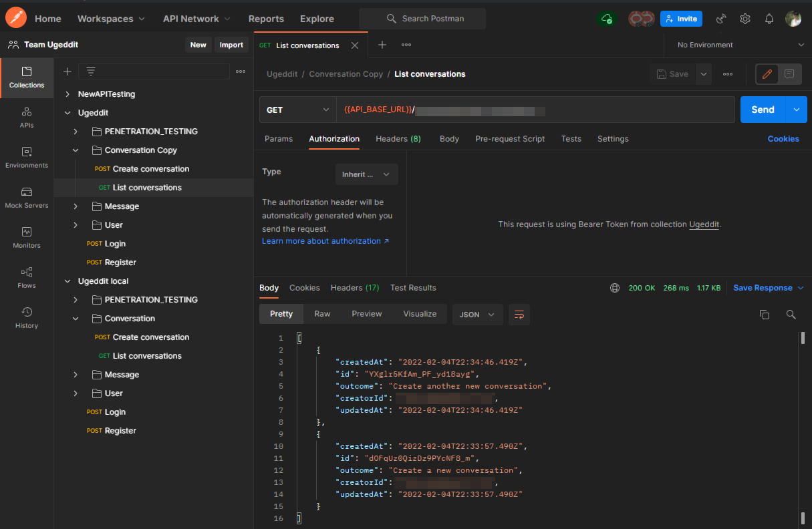812x529 pixels.
Task: Open the satellite capture requests icon
Action: pyautogui.click(x=721, y=19)
